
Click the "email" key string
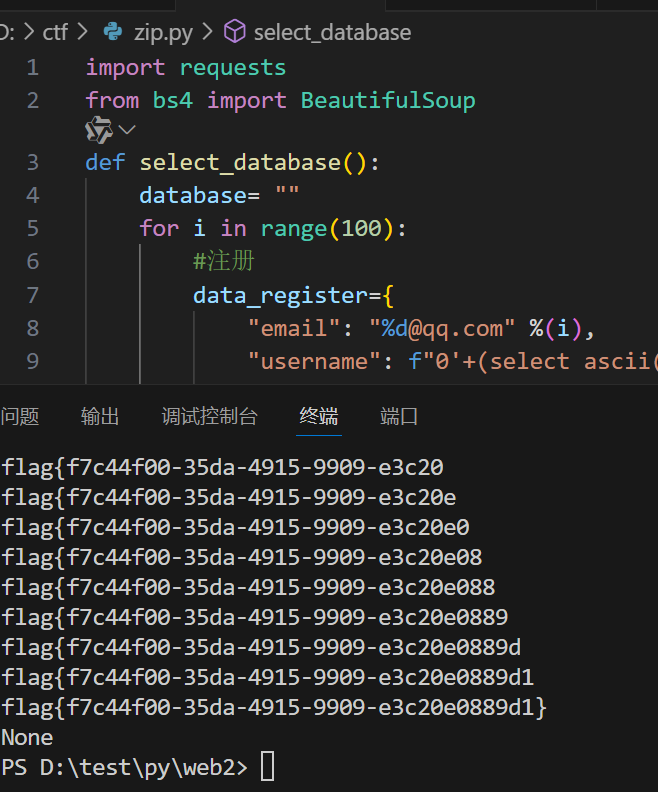pyautogui.click(x=294, y=329)
